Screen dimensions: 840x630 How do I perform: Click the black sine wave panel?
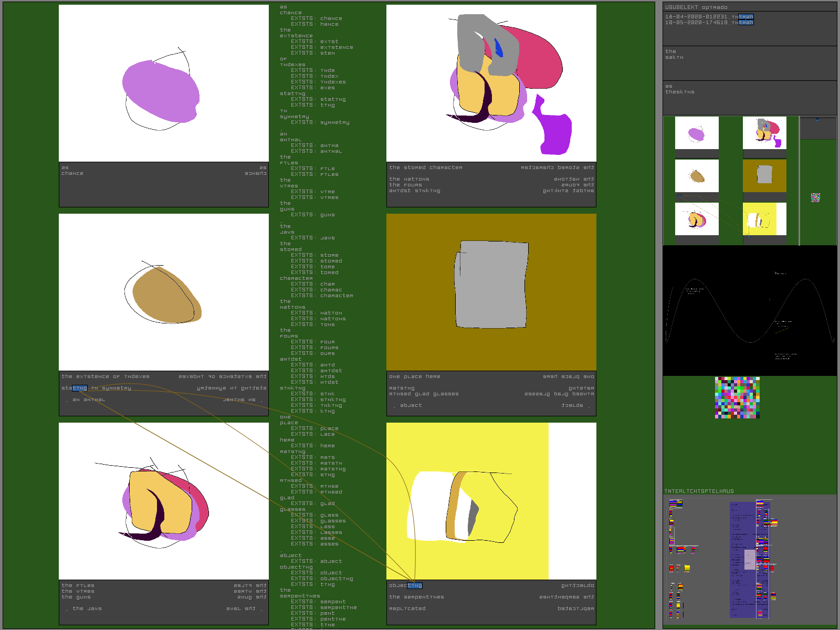(749, 311)
